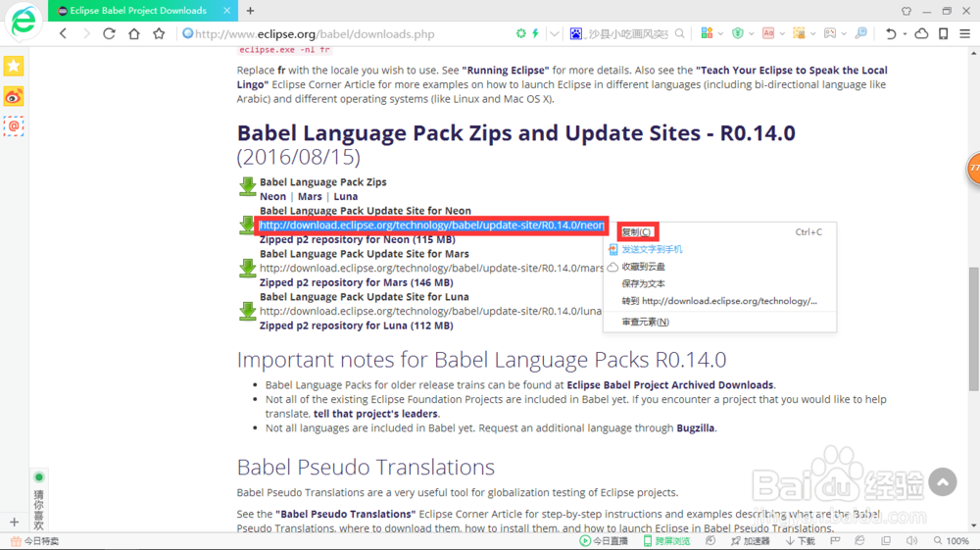Select 复制(C) in context menu

click(720, 232)
